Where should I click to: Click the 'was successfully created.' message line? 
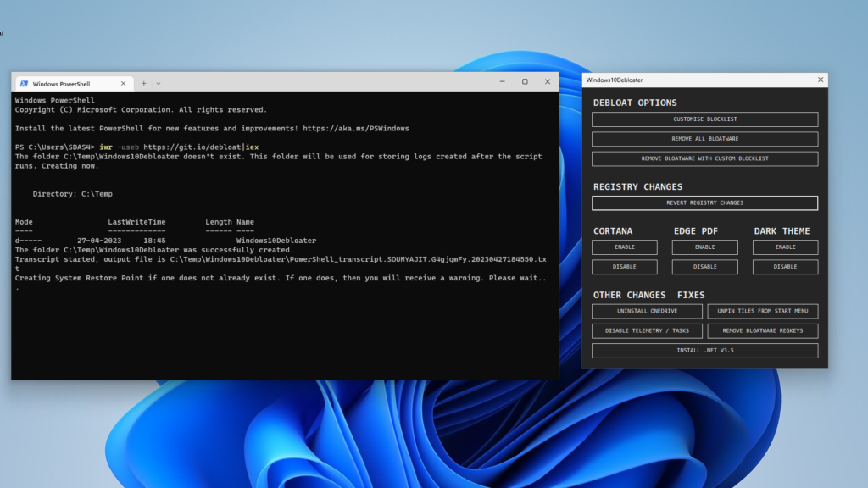point(154,250)
